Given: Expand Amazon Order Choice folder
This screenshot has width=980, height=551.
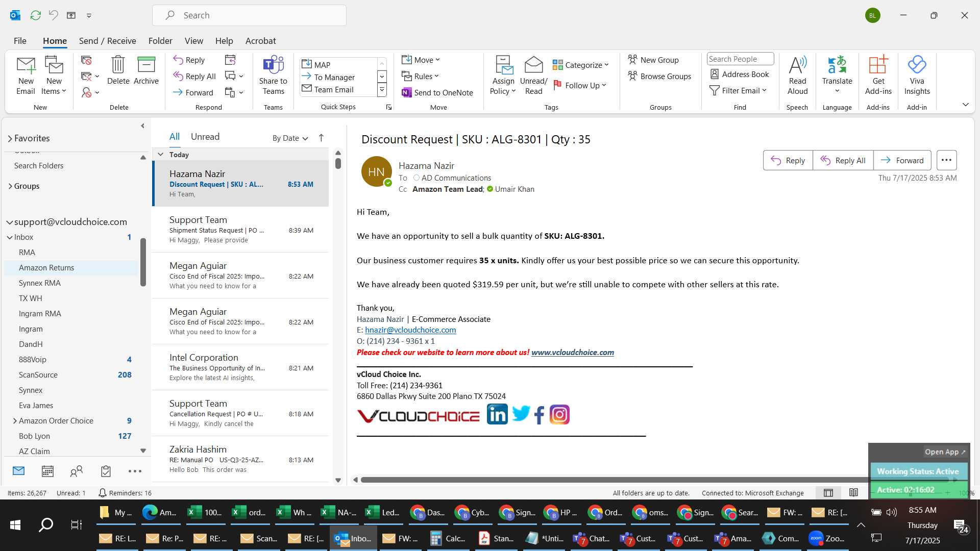Looking at the screenshot, I should tap(14, 421).
